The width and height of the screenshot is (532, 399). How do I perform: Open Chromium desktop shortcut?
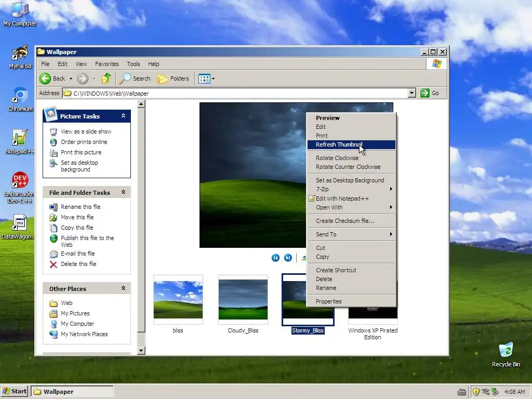[20, 99]
